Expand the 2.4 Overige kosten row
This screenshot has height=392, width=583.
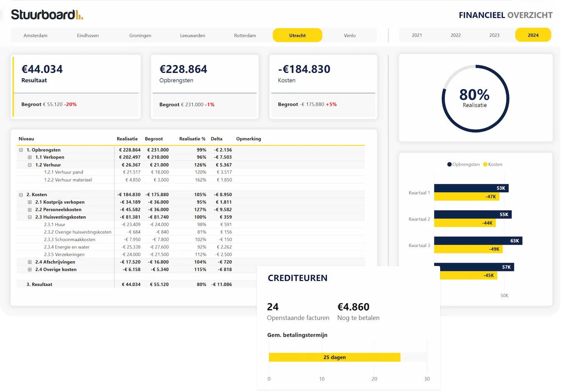click(x=30, y=269)
